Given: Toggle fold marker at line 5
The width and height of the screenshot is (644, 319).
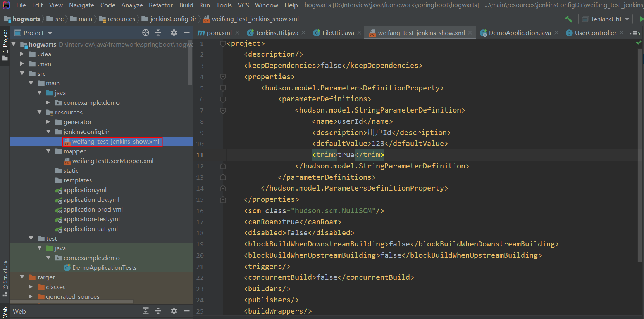Looking at the screenshot, I should pos(223,88).
